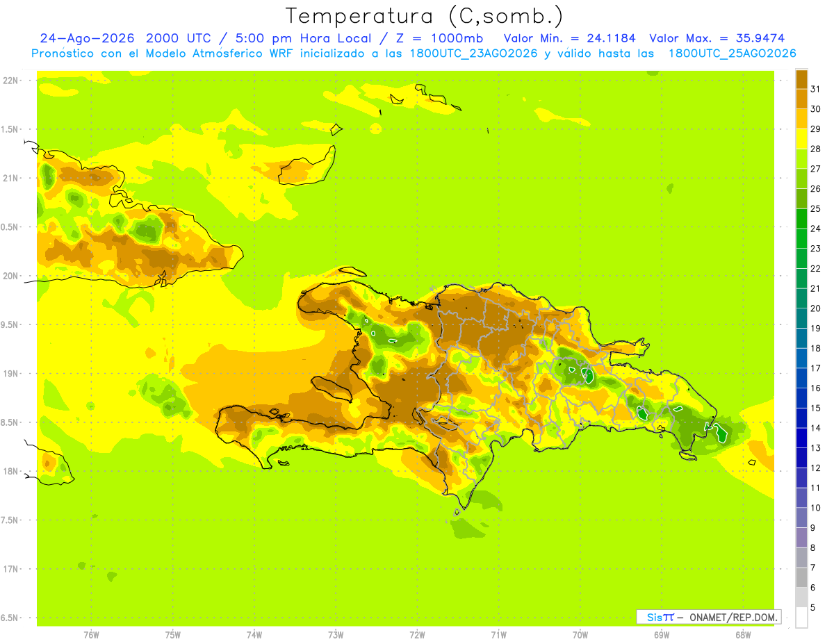Click the '20N' latitude label
This screenshot has width=834, height=644.
coord(11,276)
